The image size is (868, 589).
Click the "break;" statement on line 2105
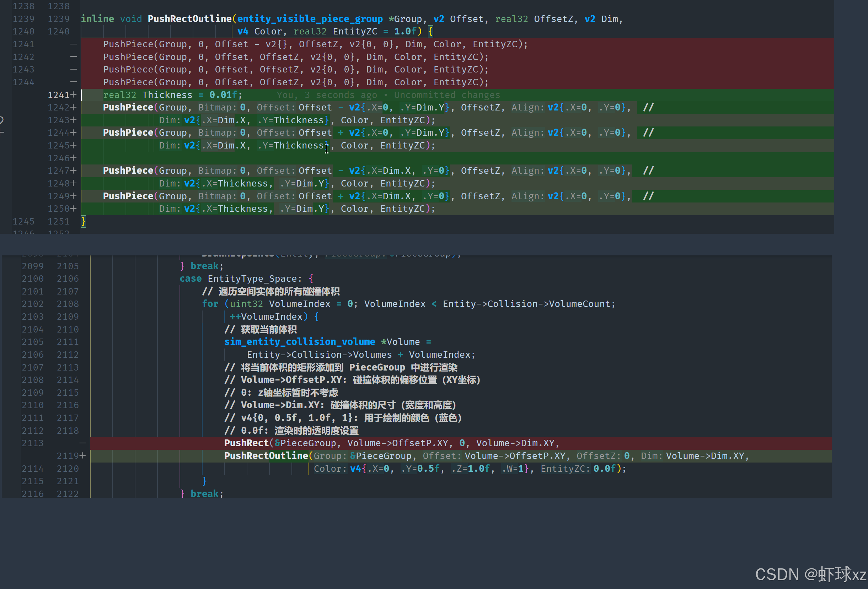(207, 266)
